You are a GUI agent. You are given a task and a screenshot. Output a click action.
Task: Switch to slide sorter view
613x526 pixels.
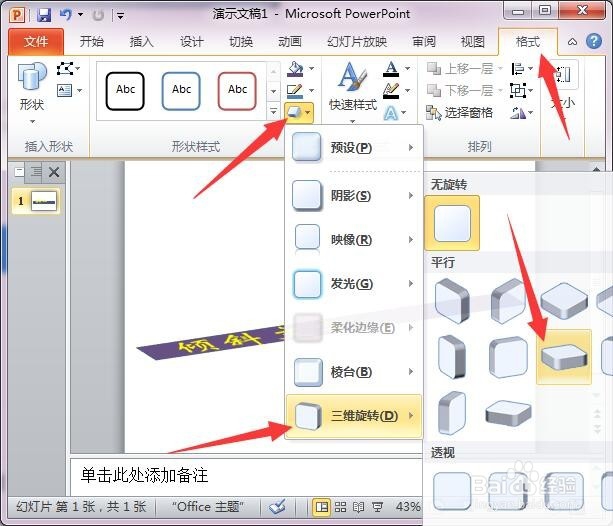(340, 507)
